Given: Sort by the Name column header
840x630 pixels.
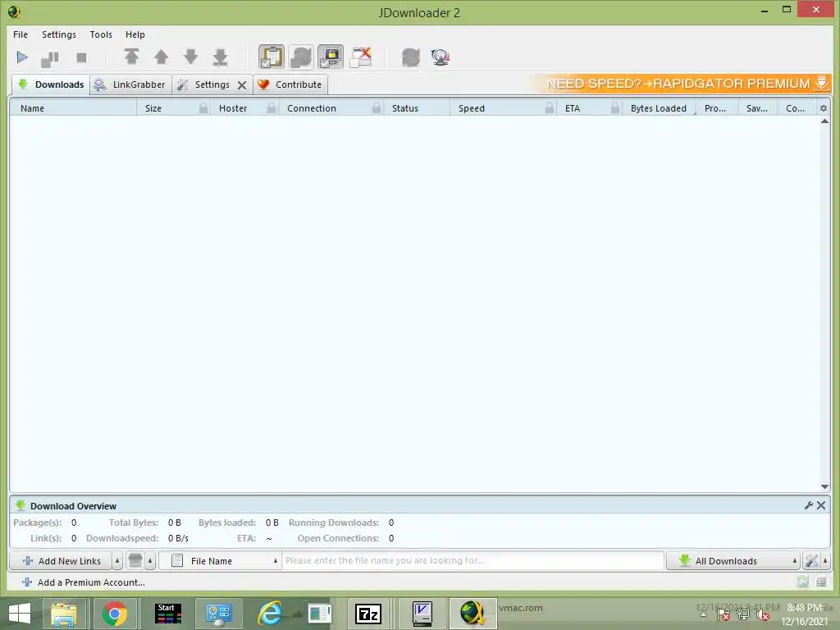Looking at the screenshot, I should 73,108.
